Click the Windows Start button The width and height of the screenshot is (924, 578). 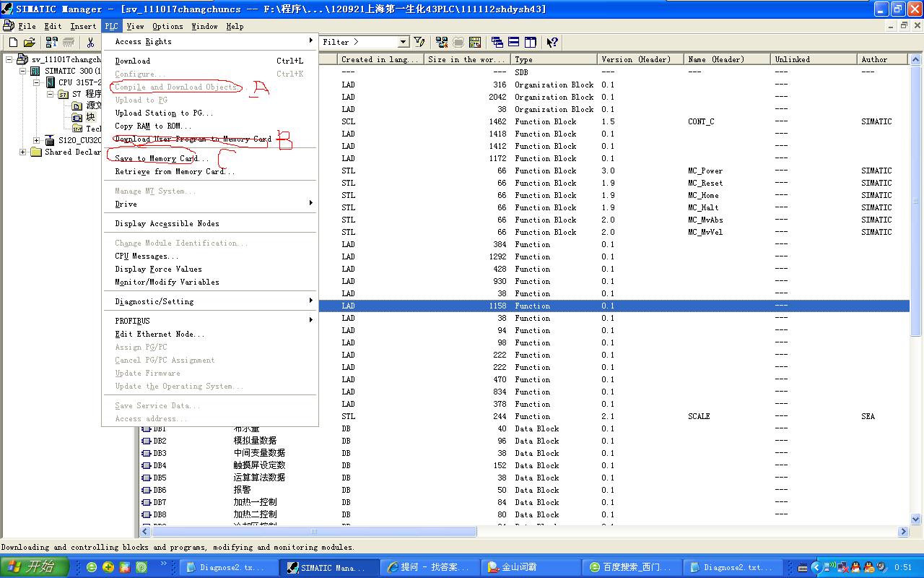click(35, 567)
